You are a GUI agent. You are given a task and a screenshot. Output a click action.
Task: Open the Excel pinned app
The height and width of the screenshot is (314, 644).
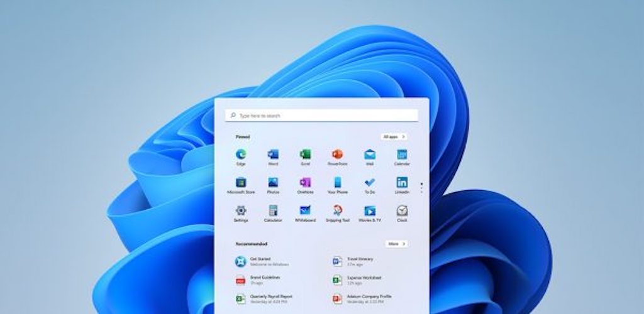pos(305,154)
